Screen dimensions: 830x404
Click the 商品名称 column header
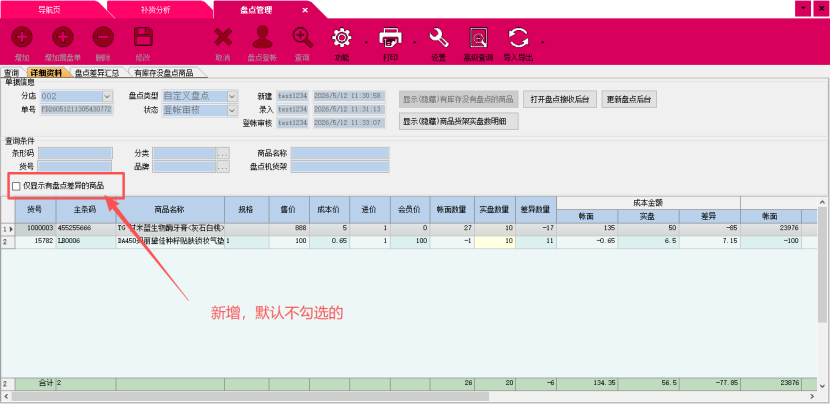point(170,210)
